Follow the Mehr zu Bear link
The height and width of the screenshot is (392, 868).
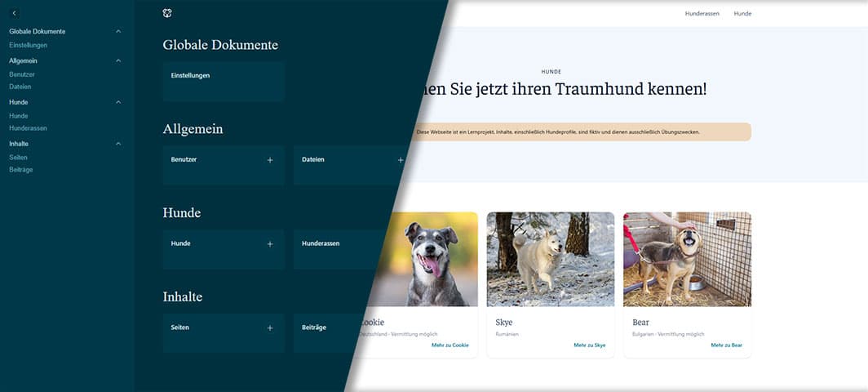[726, 345]
